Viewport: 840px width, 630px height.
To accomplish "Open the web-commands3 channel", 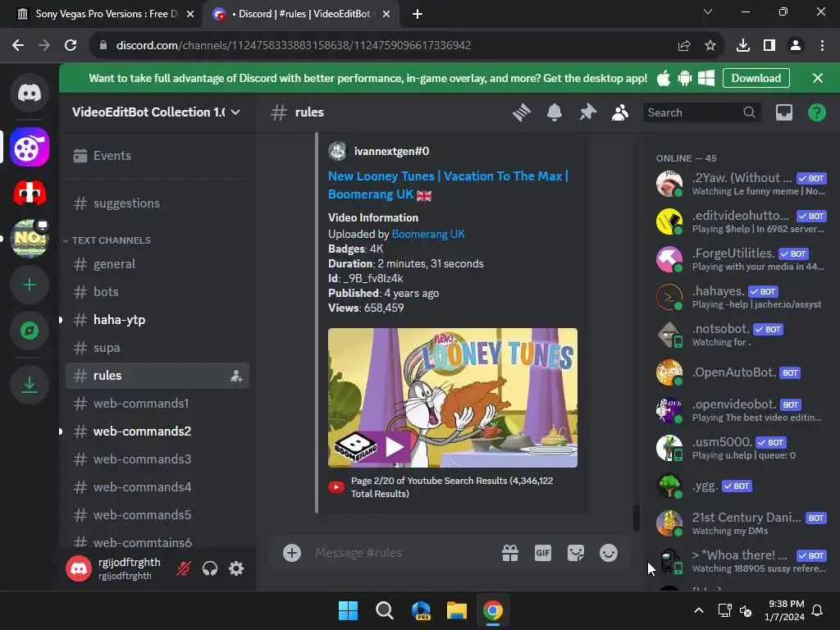I will [x=157, y=459].
